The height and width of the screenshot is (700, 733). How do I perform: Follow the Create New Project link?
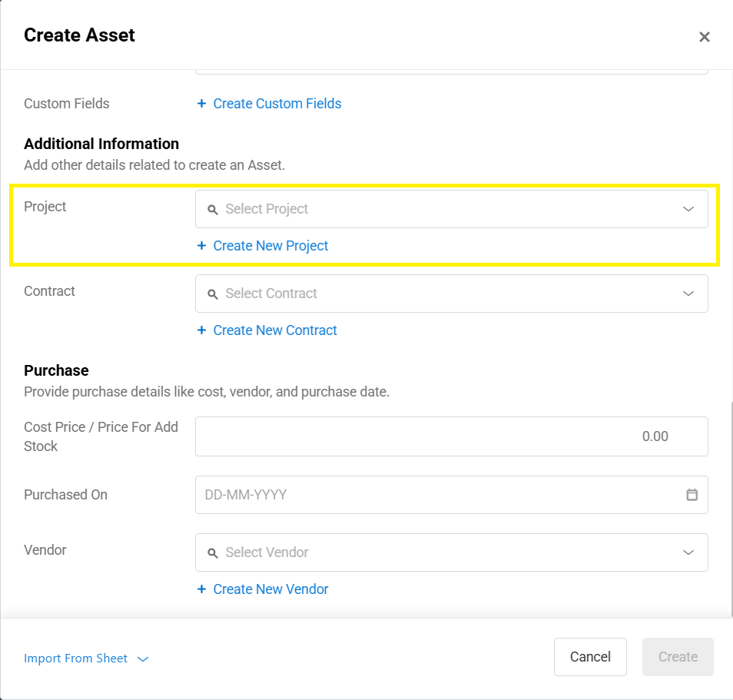coord(270,245)
